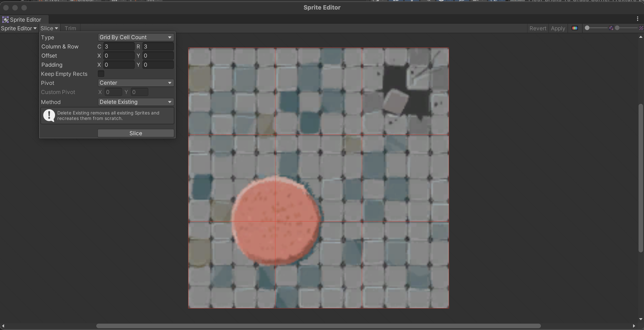Click the left zoom slider handle
The width and height of the screenshot is (644, 330).
587,28
